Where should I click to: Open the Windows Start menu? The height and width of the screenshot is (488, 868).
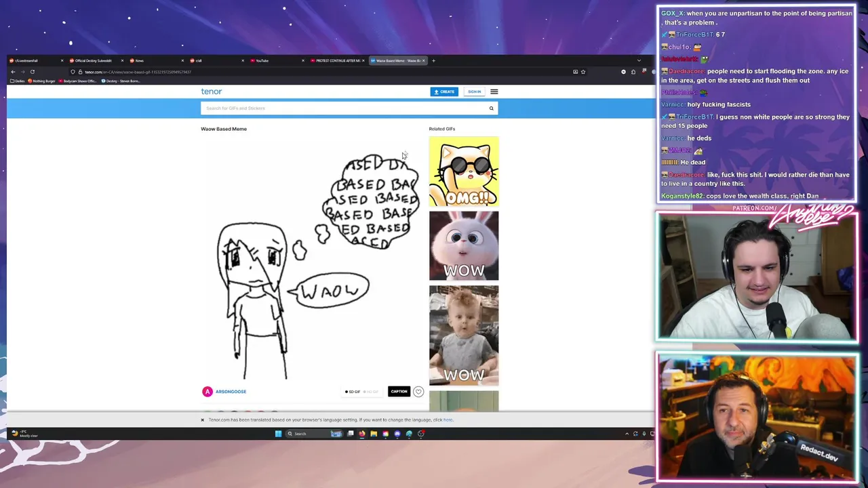[x=278, y=434]
